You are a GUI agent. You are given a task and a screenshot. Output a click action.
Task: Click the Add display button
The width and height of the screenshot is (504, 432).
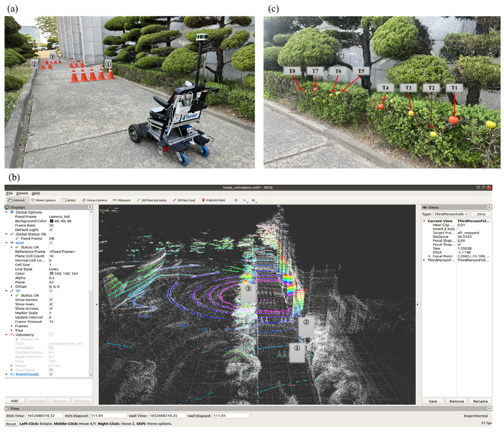[x=15, y=401]
